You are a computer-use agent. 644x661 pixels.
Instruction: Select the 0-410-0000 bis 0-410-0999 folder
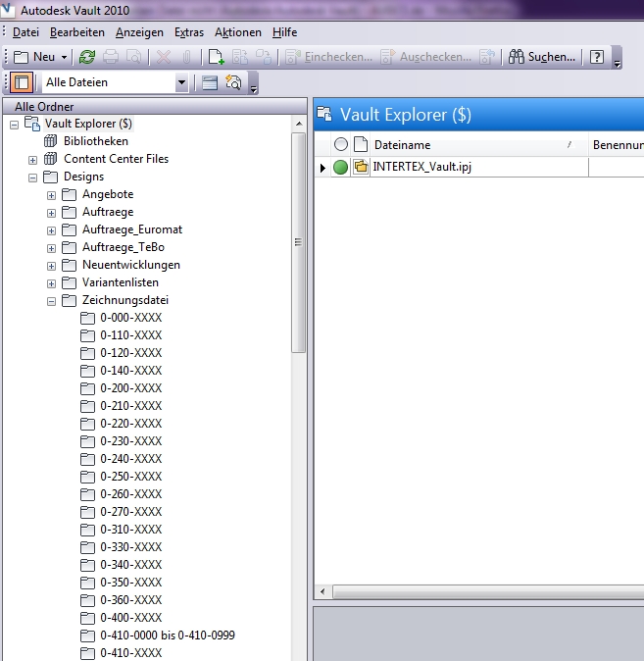pos(168,636)
